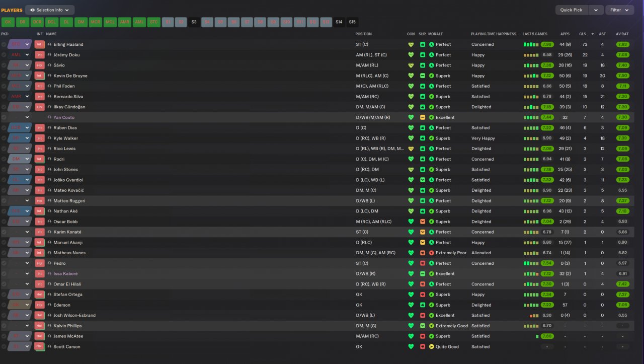Screen dimensions: 644x364
Task: Open the position picker for Ederson
Action: [20, 305]
